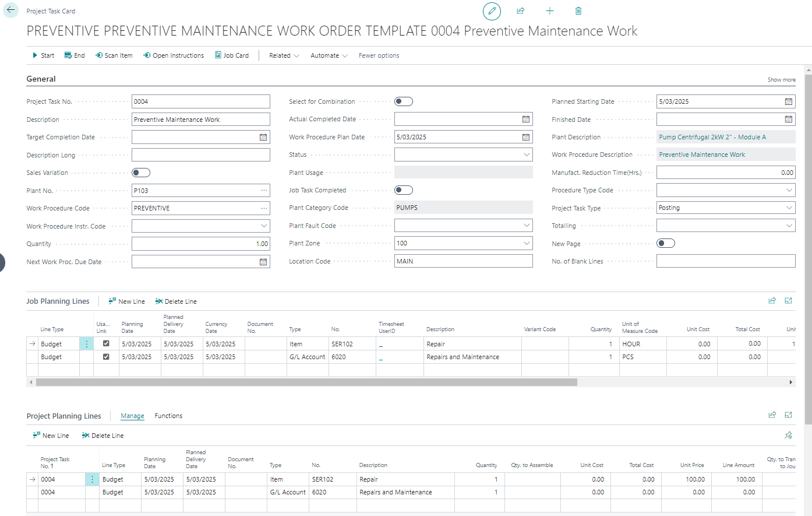Click the share icon at top
This screenshot has width=812, height=516.
click(521, 11)
